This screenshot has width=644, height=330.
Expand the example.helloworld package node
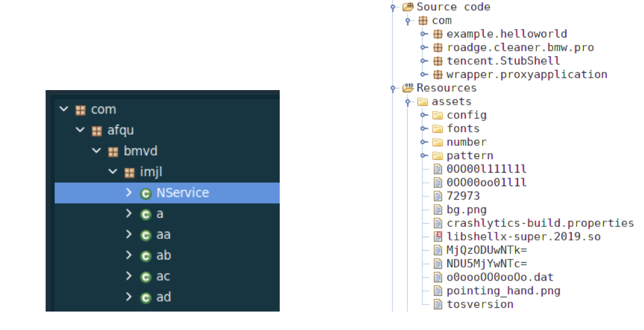[x=424, y=34]
